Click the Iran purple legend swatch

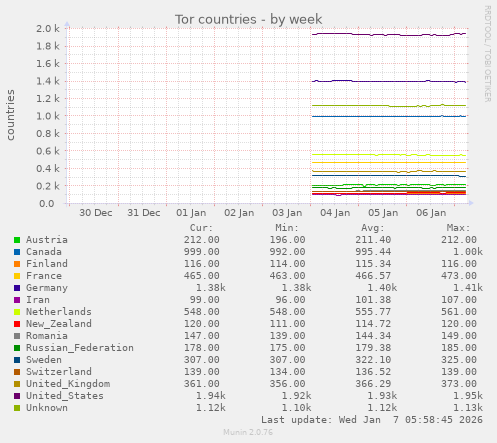point(17,300)
